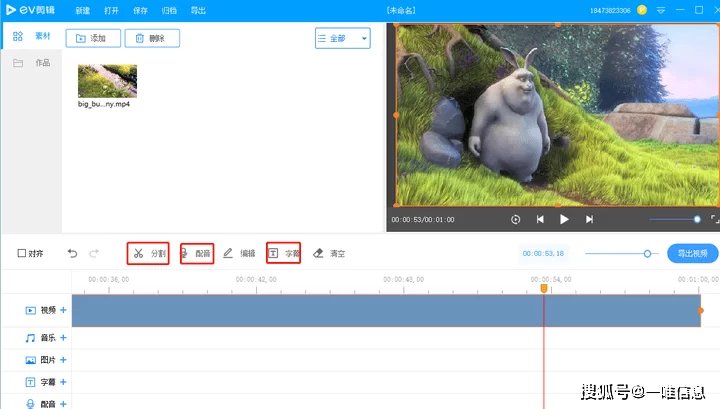Viewport: 720px width, 409px height.
Task: Switch to the 素材 (Materials) tab
Action: tap(32, 36)
